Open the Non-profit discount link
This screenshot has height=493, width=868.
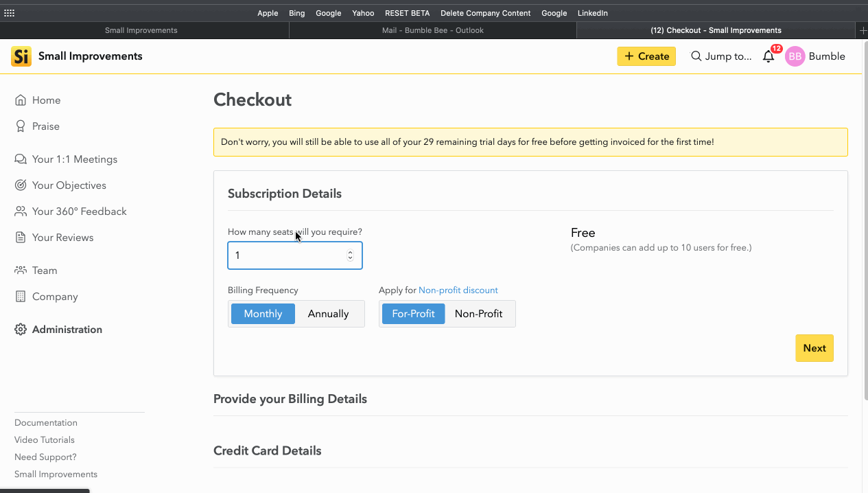click(458, 290)
